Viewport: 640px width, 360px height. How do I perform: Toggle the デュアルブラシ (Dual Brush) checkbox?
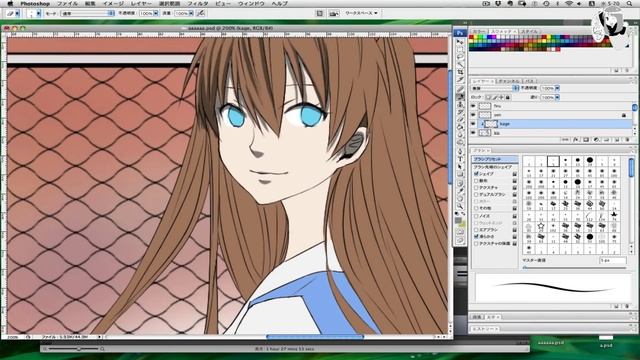pyautogui.click(x=476, y=194)
